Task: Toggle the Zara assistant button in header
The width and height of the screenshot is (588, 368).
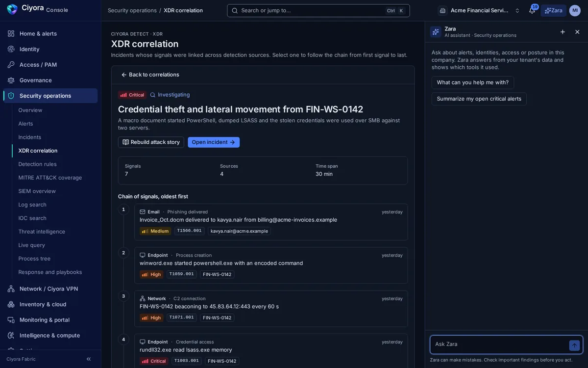Action: coord(554,10)
